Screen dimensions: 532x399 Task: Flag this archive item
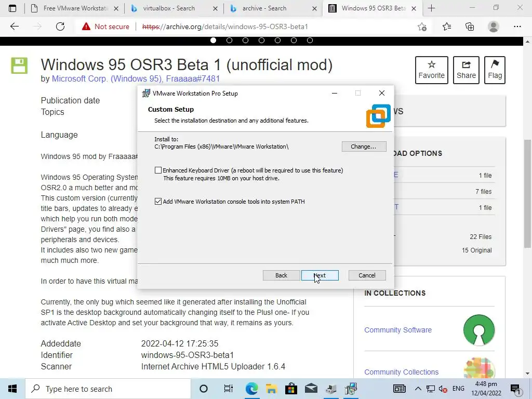point(495,70)
